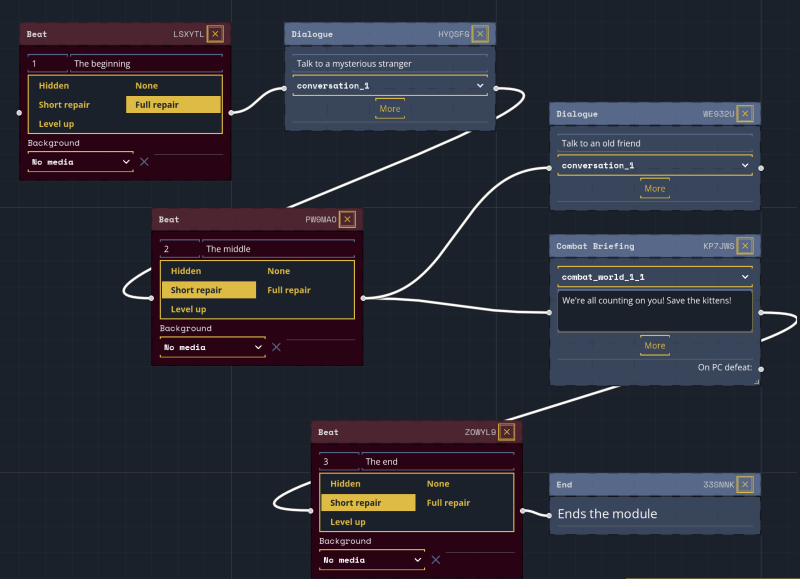Edit The beginning title field
Viewport: 800px width, 579px height.
point(146,63)
